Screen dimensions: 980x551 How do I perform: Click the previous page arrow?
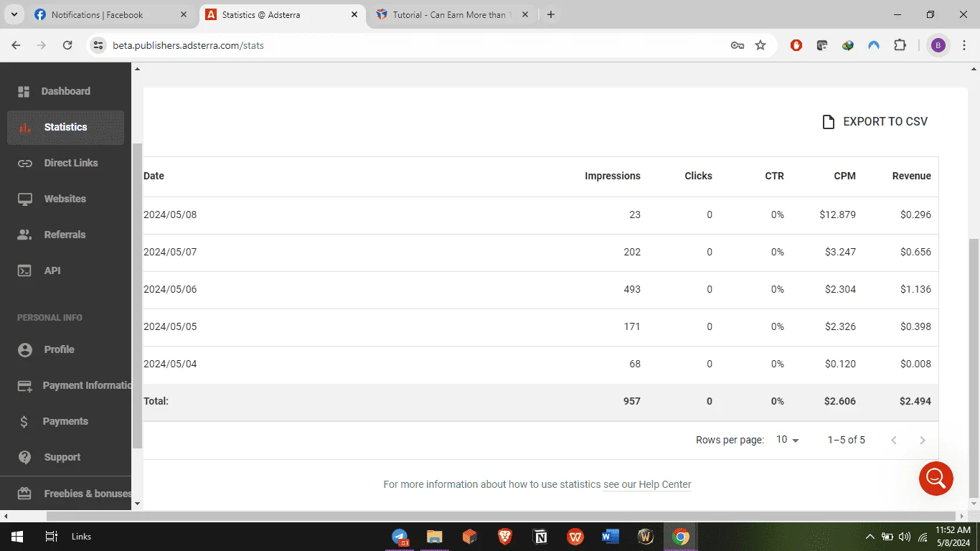coord(894,440)
